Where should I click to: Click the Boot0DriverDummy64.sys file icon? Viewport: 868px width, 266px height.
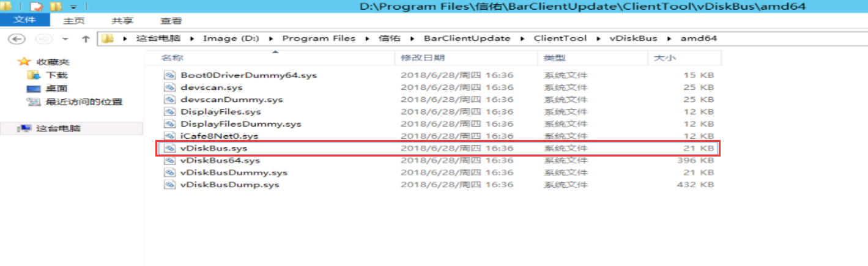(x=169, y=75)
